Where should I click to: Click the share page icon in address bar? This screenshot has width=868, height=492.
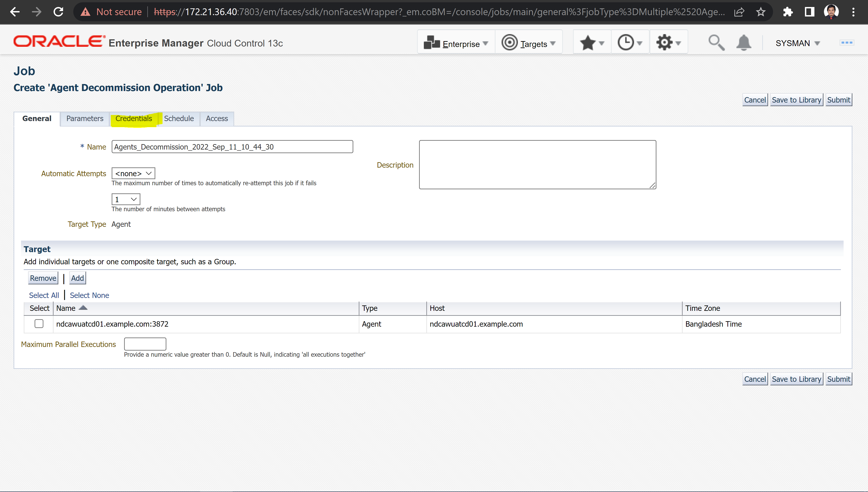(739, 12)
